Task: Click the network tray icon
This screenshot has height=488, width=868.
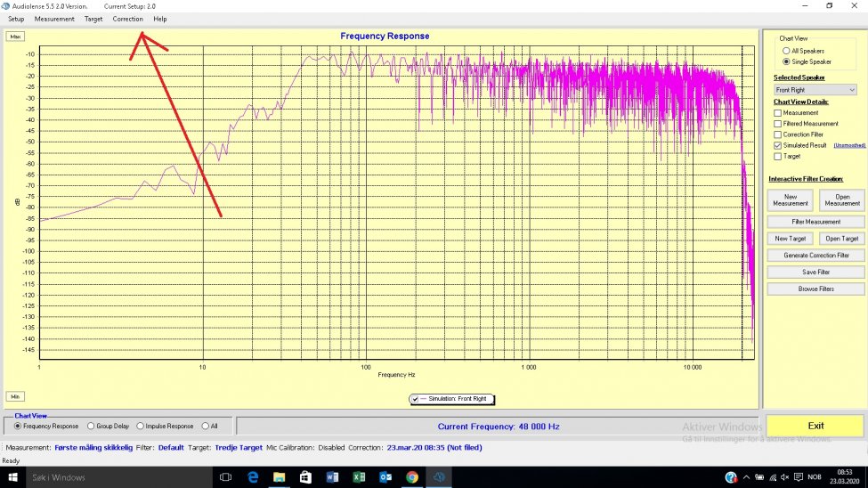Action: tap(773, 477)
